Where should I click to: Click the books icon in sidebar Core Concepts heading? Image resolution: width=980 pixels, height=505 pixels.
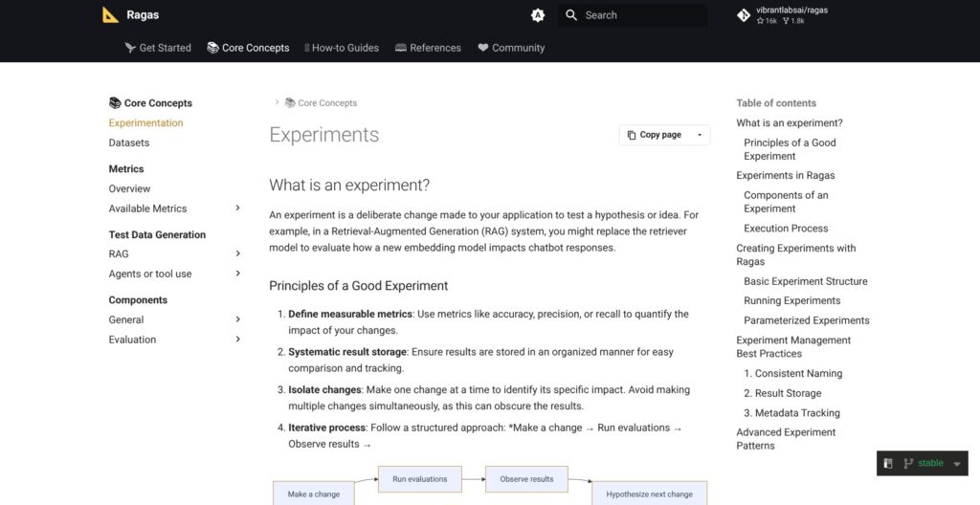click(115, 103)
